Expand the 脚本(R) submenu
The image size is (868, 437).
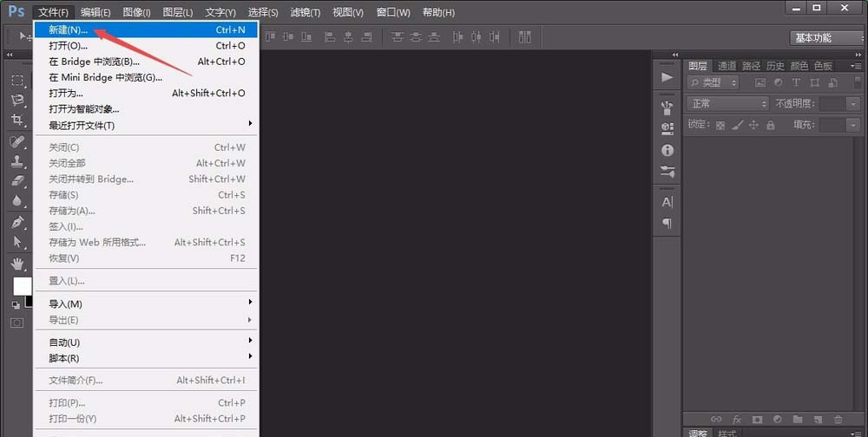(x=146, y=358)
